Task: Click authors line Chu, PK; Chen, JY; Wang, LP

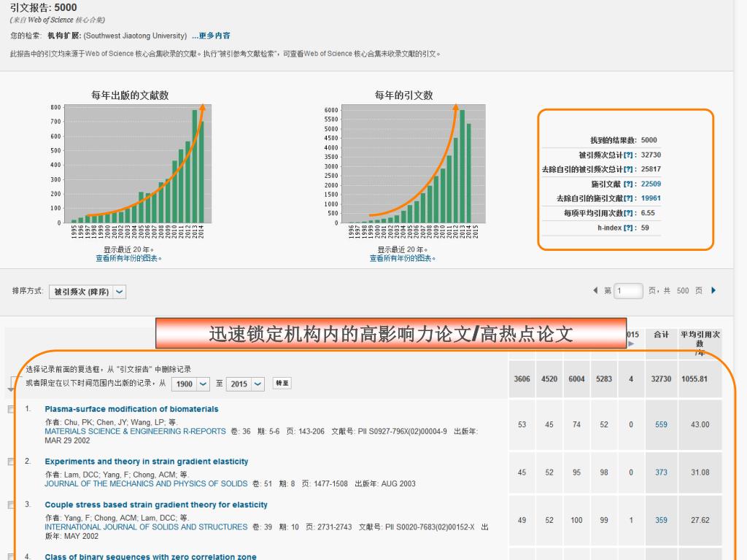Action: [111, 422]
